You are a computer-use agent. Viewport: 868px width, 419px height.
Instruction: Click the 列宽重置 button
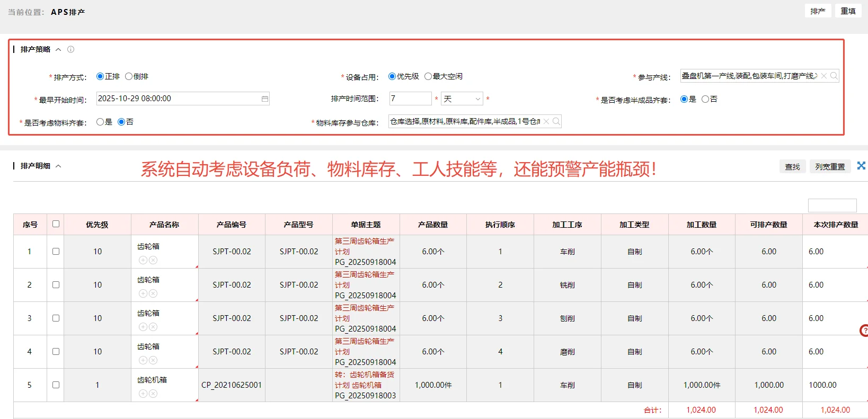pyautogui.click(x=830, y=166)
